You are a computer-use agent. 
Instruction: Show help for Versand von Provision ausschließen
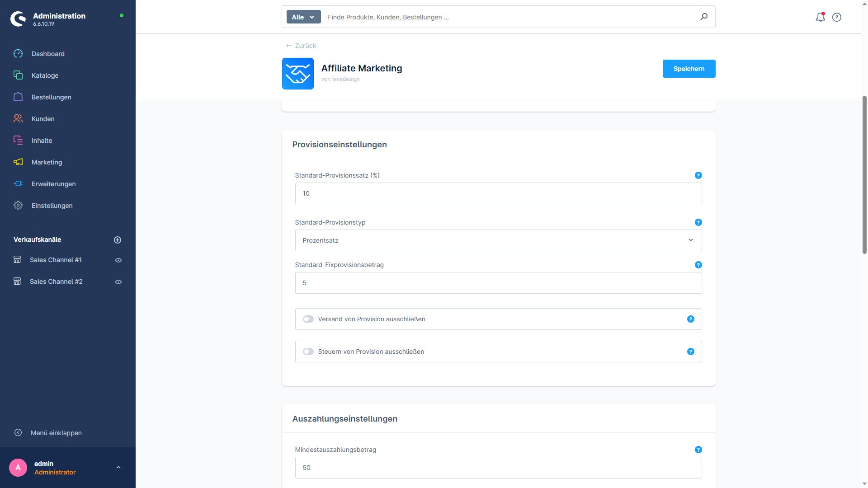[690, 319]
